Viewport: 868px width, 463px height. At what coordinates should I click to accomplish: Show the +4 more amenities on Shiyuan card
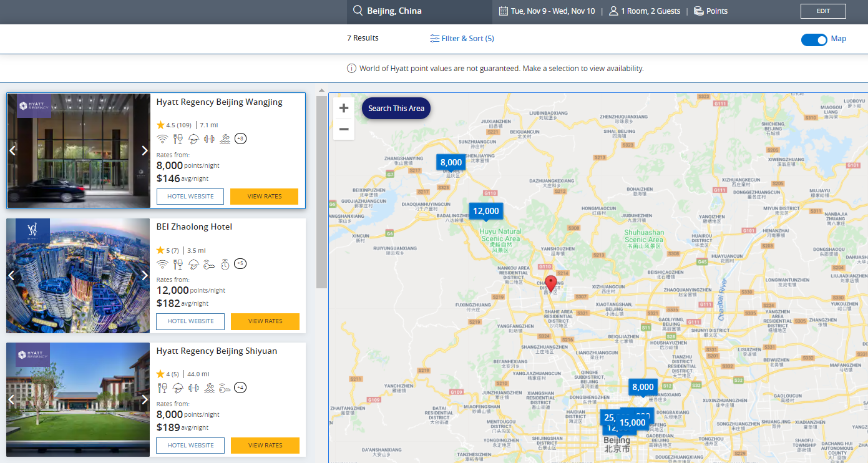point(240,388)
